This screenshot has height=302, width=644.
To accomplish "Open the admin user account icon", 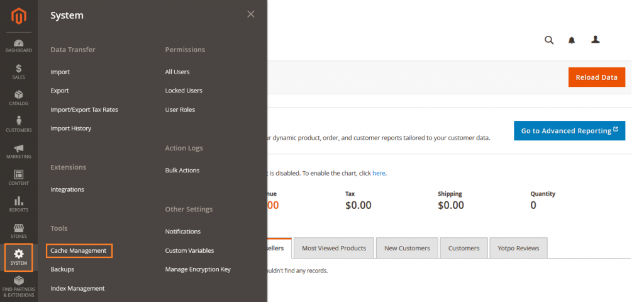I will tap(595, 40).
